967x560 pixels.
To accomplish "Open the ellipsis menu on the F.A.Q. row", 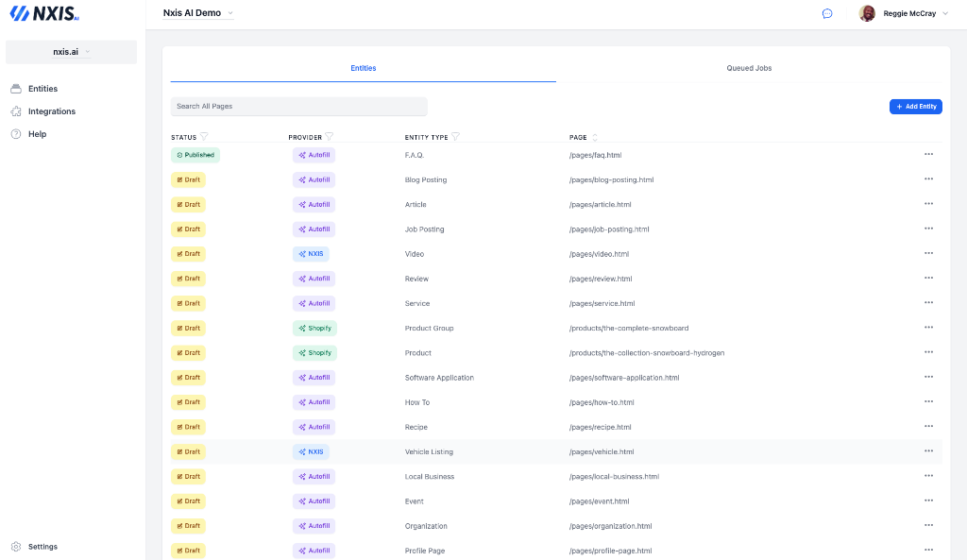I will 928,154.
